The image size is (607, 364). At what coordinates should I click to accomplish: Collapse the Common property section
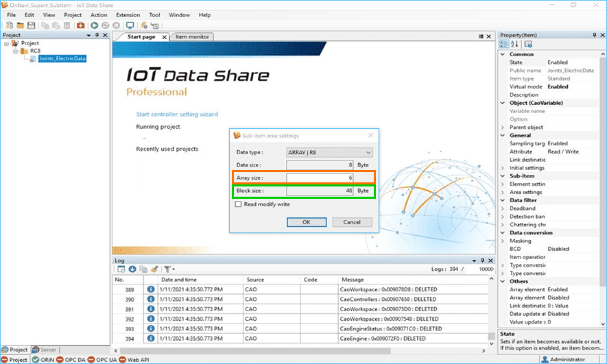[x=503, y=55]
